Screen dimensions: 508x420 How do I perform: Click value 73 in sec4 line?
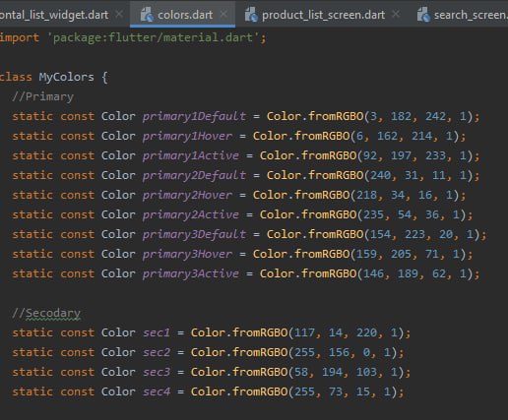pyautogui.click(x=336, y=391)
